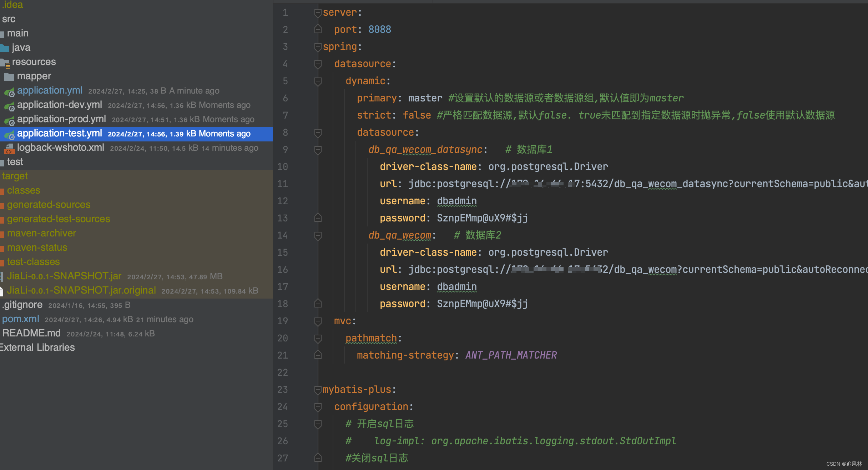Fold the mvc block on line 19
Image resolution: width=868 pixels, height=470 pixels.
(318, 321)
